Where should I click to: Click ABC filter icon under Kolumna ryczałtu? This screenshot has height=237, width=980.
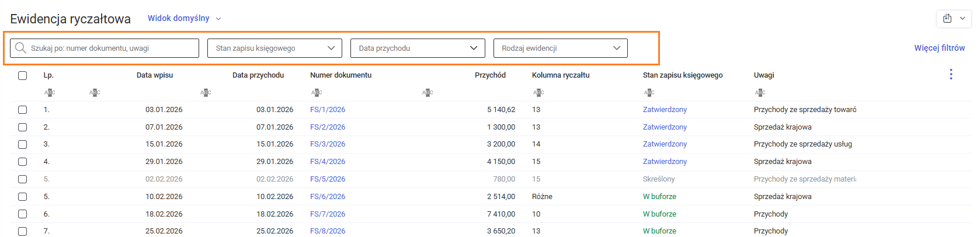coord(538,93)
